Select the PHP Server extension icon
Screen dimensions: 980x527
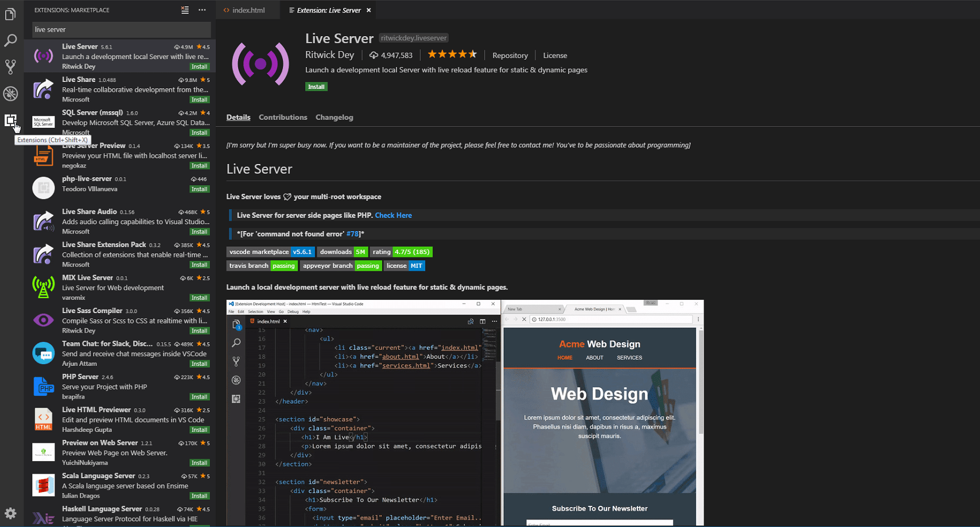[x=44, y=386]
